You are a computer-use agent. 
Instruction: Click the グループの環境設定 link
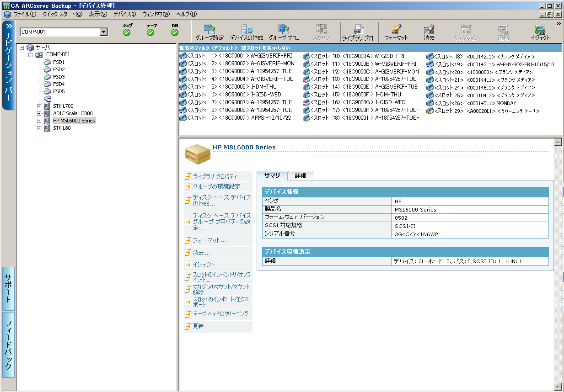(216, 186)
